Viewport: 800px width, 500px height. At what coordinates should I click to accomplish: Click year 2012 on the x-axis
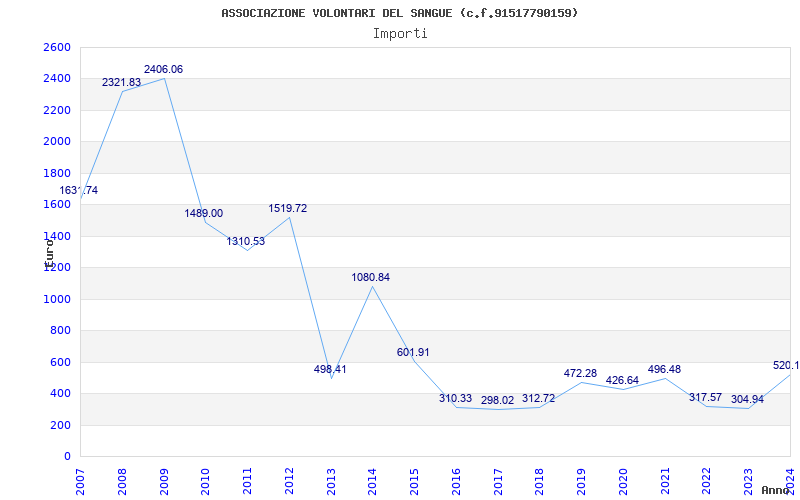coord(289,482)
